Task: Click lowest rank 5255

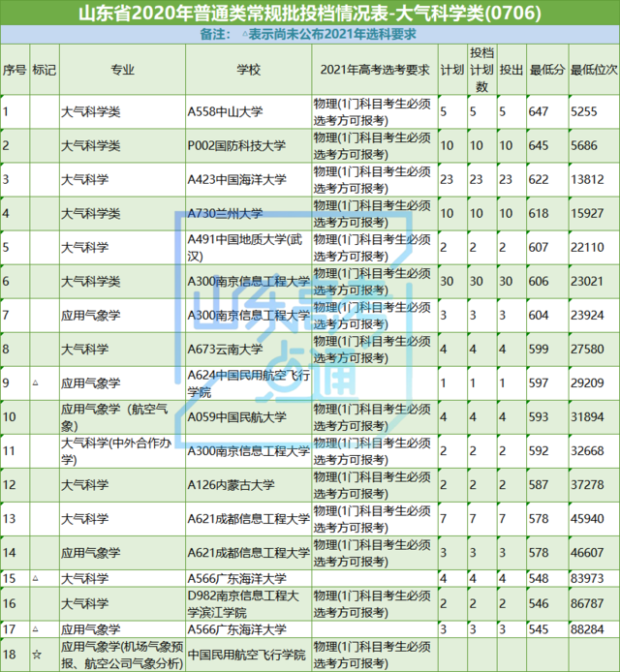Action: coord(583,112)
